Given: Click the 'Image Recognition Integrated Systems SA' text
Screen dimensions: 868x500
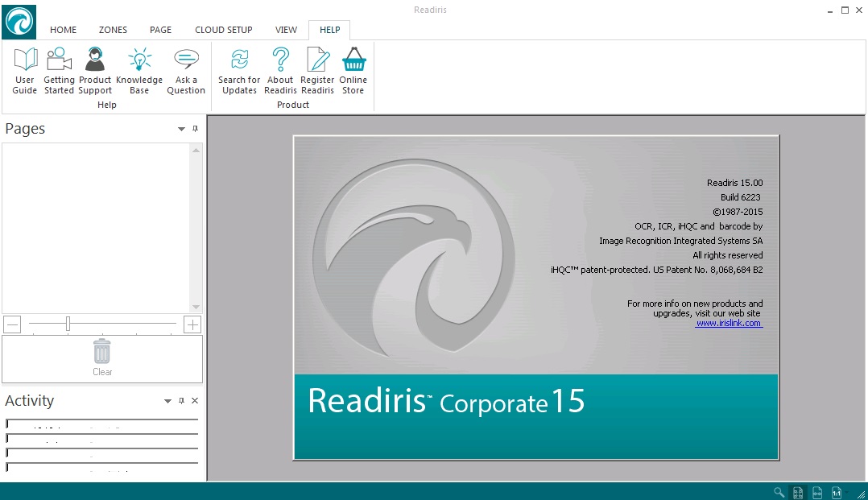Looking at the screenshot, I should (681, 241).
